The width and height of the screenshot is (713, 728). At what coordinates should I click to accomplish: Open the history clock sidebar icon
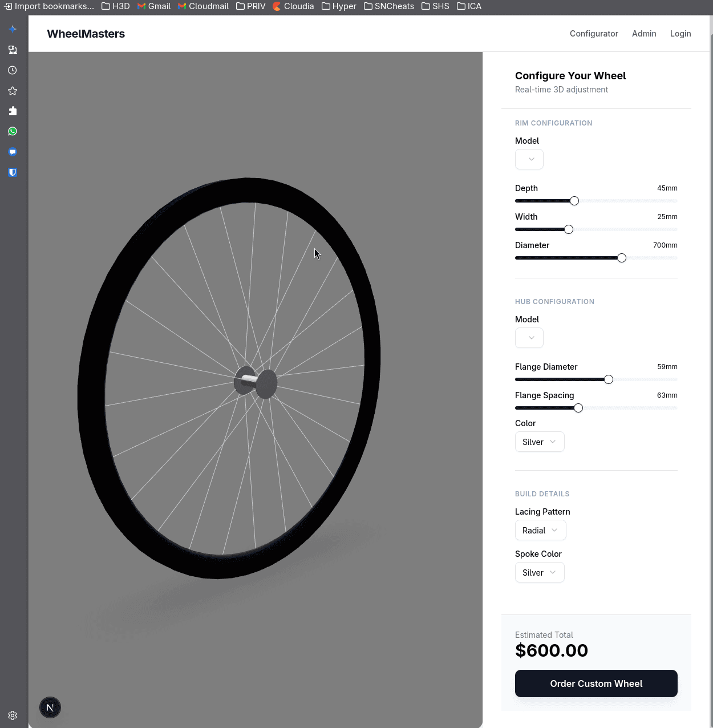tap(13, 70)
